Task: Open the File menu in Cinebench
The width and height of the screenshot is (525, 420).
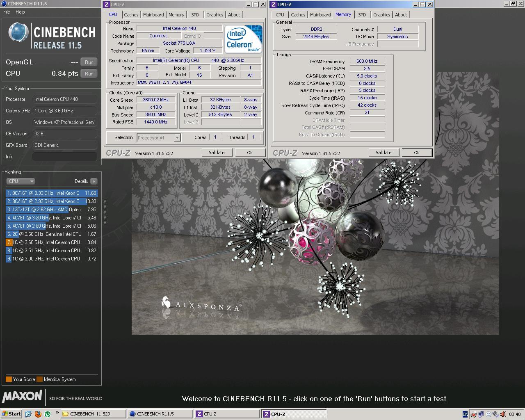Action: click(x=7, y=12)
